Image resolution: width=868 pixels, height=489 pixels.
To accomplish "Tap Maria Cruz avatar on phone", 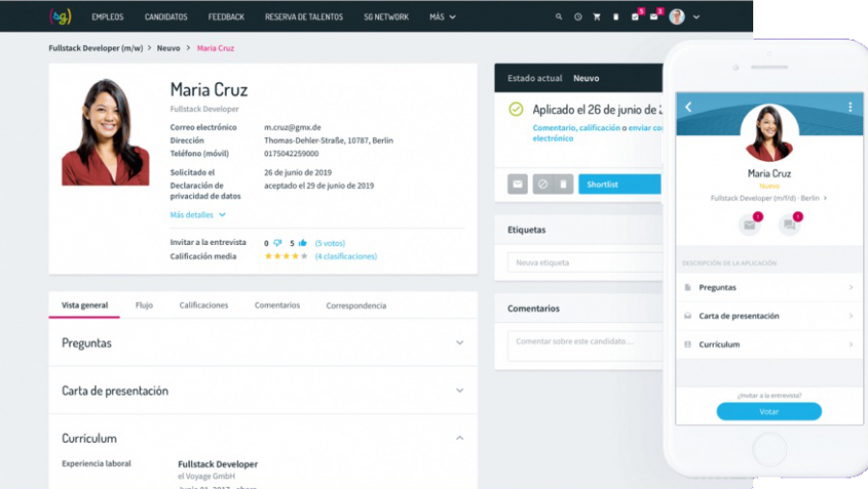I will coord(769,133).
